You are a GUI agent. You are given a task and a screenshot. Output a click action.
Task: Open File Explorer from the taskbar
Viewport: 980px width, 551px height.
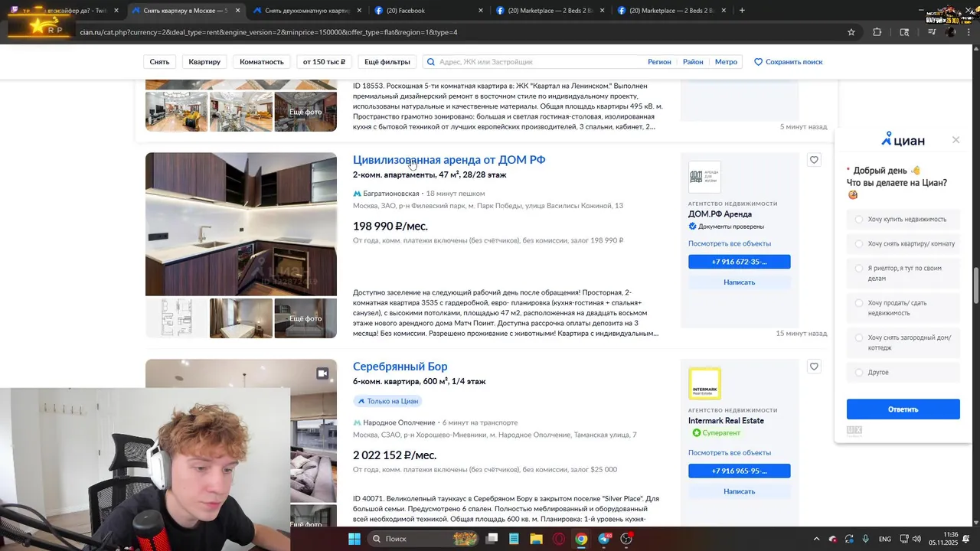coord(536,539)
